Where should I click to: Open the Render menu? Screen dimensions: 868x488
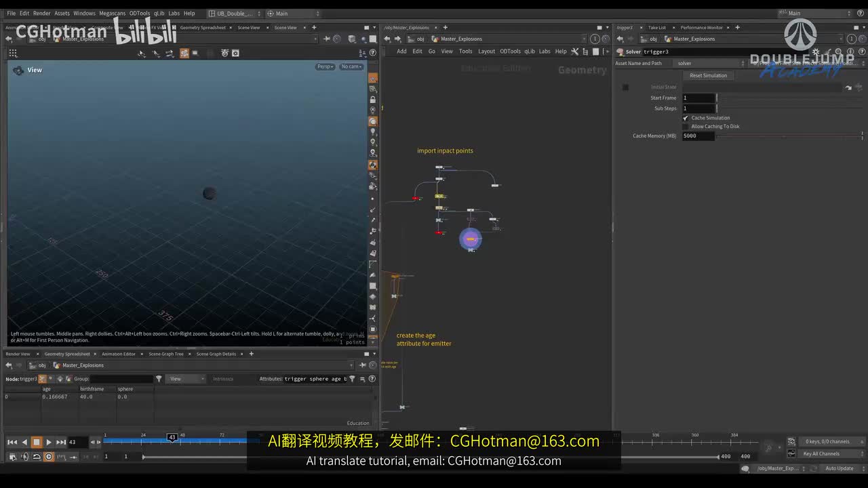(x=42, y=13)
